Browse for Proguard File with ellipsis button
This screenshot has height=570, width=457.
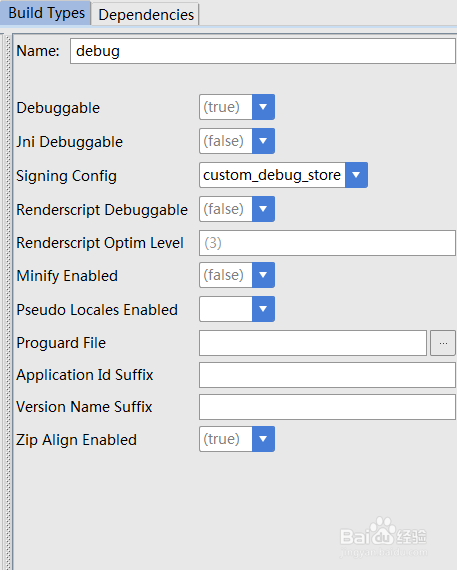click(x=443, y=343)
